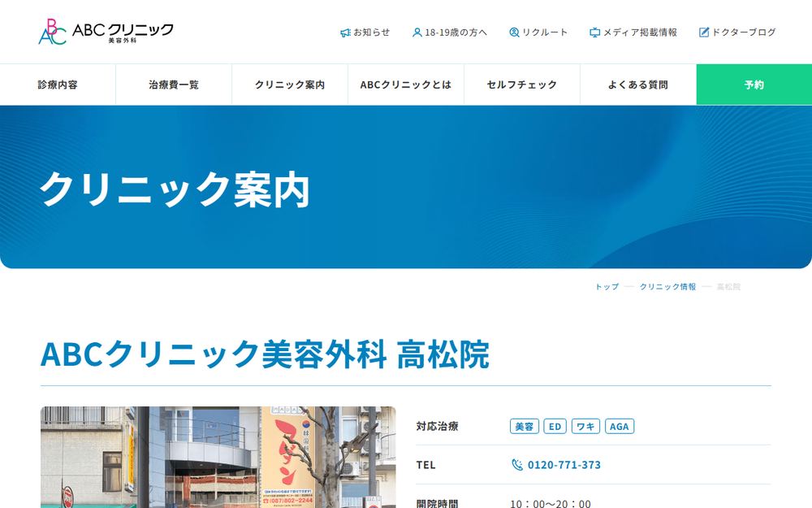Screen dimensions: 812x508
Task: Open the セルフチェック menu item
Action: pyautogui.click(x=522, y=85)
